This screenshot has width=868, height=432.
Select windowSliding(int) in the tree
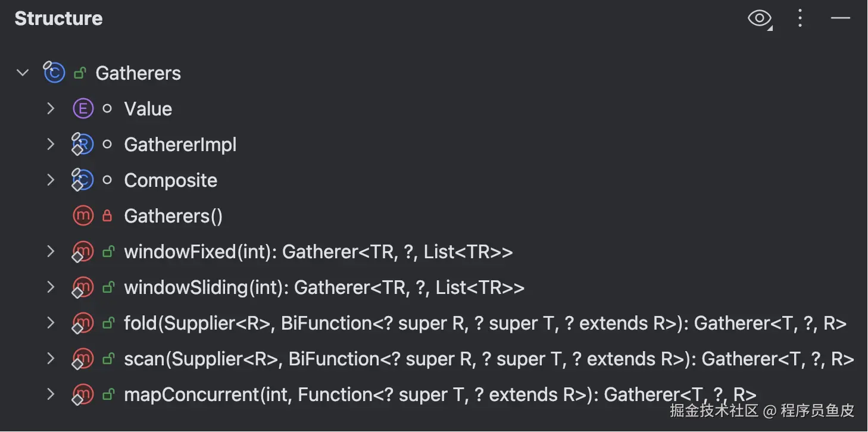pyautogui.click(x=324, y=287)
